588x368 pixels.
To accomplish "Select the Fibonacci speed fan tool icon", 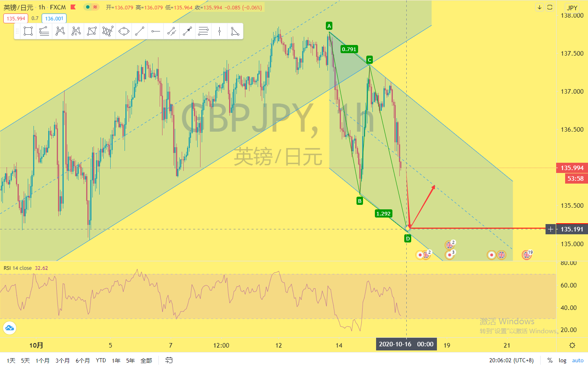I will (44, 31).
